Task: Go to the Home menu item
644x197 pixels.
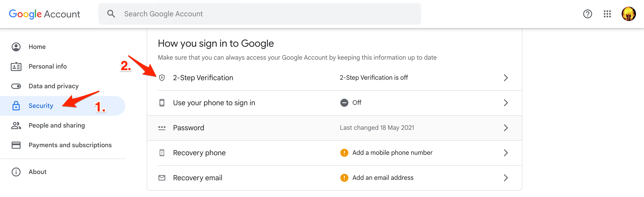Action: pos(63,47)
